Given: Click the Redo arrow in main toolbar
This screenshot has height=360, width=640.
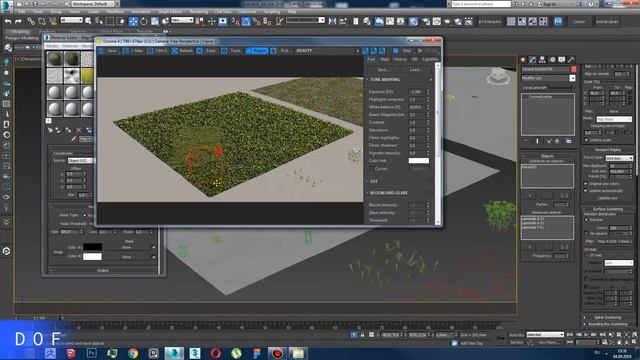Looking at the screenshot, I should [x=18, y=21].
